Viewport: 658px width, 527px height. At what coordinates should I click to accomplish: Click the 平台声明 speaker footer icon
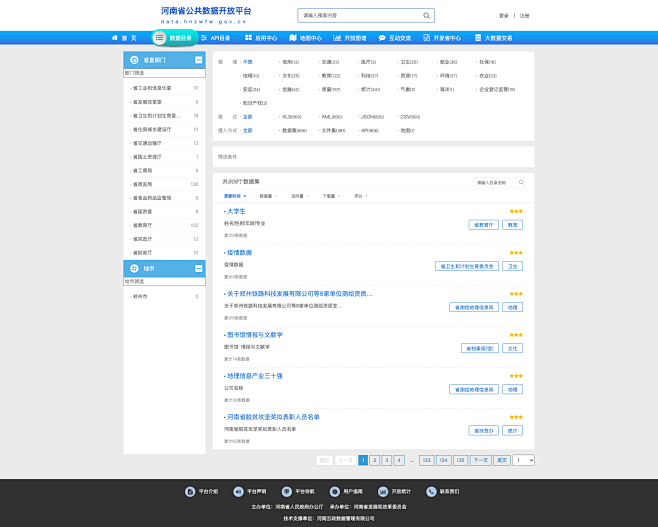[238, 491]
